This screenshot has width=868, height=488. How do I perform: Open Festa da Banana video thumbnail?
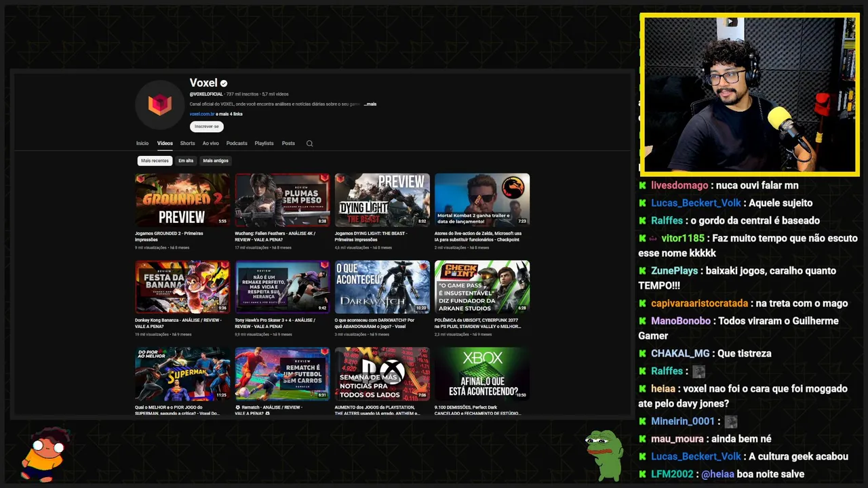[x=182, y=287]
